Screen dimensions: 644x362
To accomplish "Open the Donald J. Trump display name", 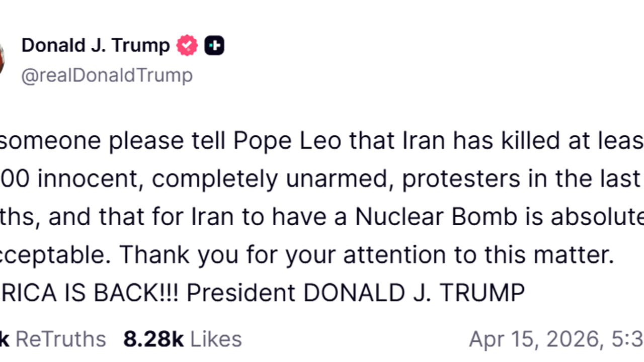I will point(96,46).
